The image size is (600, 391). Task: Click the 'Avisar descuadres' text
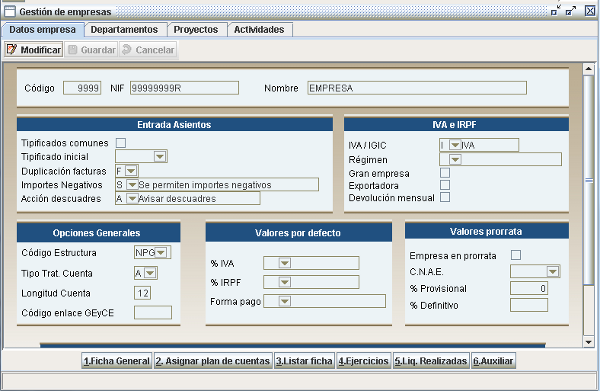click(x=177, y=199)
